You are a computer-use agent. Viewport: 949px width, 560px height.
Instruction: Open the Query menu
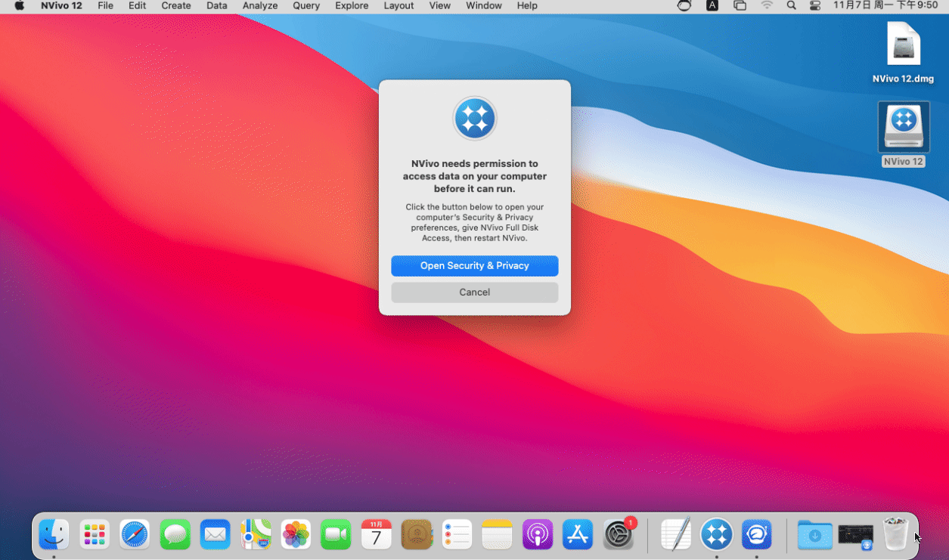(x=306, y=6)
